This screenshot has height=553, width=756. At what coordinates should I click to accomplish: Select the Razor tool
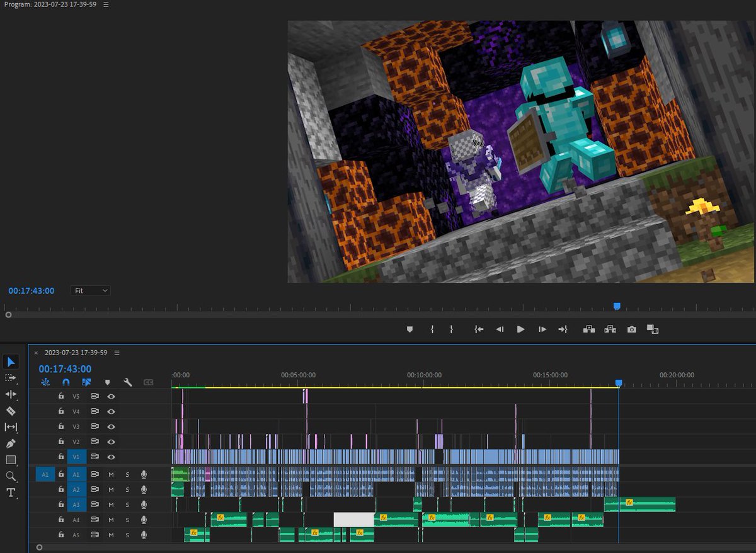point(11,411)
